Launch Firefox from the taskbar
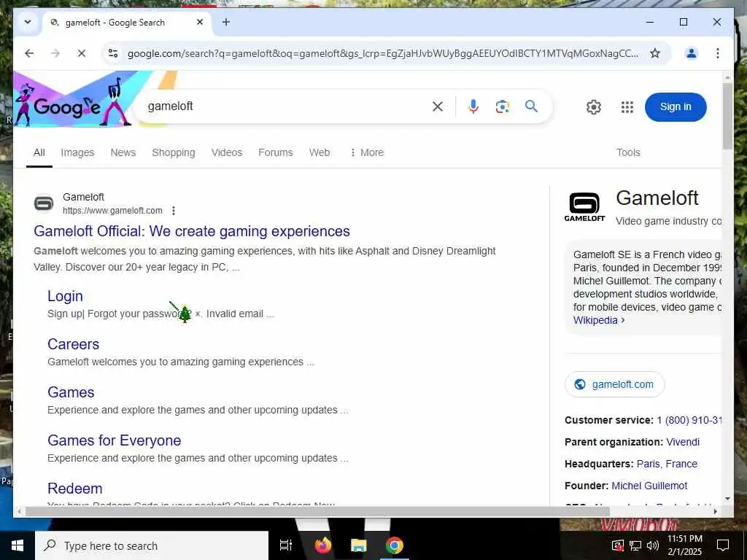 coord(323,545)
